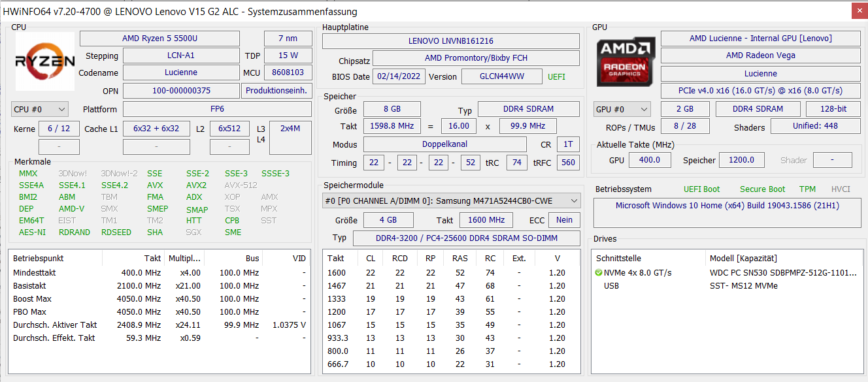Screen dimensions: 868x382
Task: Click the 6x512 L2 cache value
Action: click(230, 129)
